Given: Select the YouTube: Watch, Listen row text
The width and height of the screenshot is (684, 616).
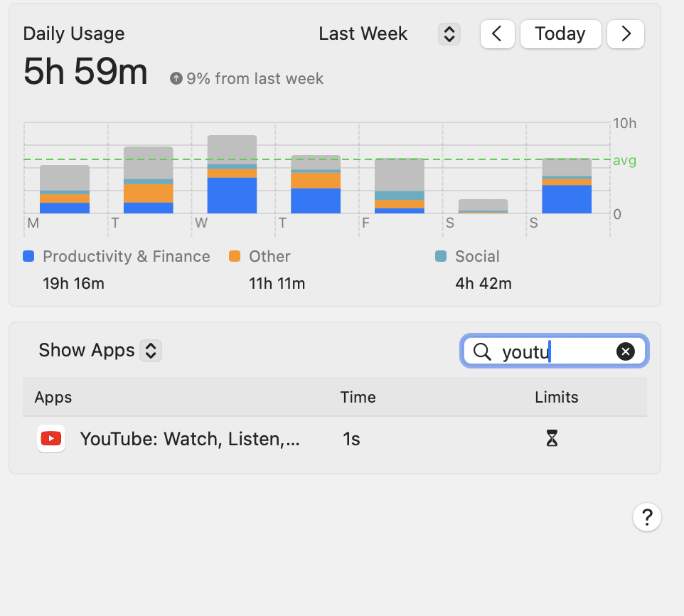Looking at the screenshot, I should pyautogui.click(x=190, y=439).
